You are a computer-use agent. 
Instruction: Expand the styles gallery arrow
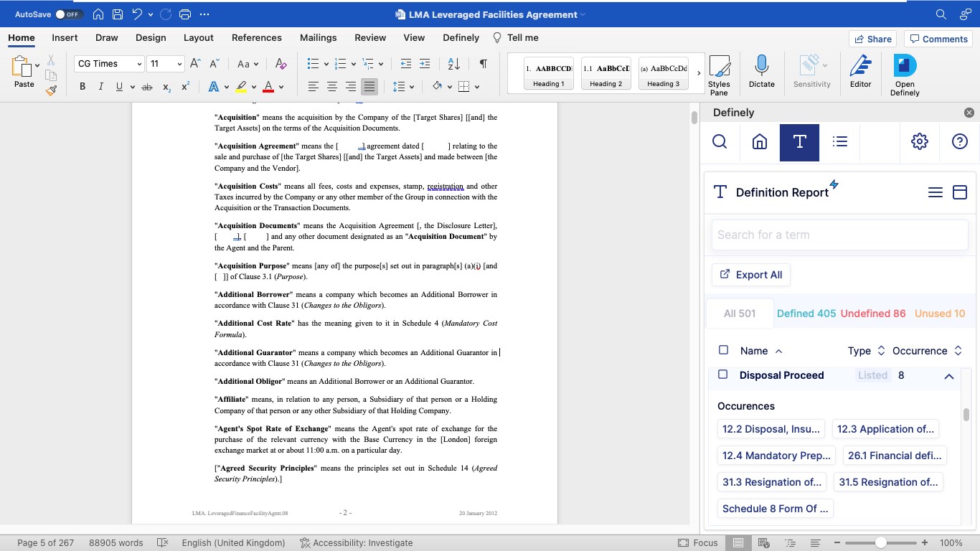click(699, 73)
